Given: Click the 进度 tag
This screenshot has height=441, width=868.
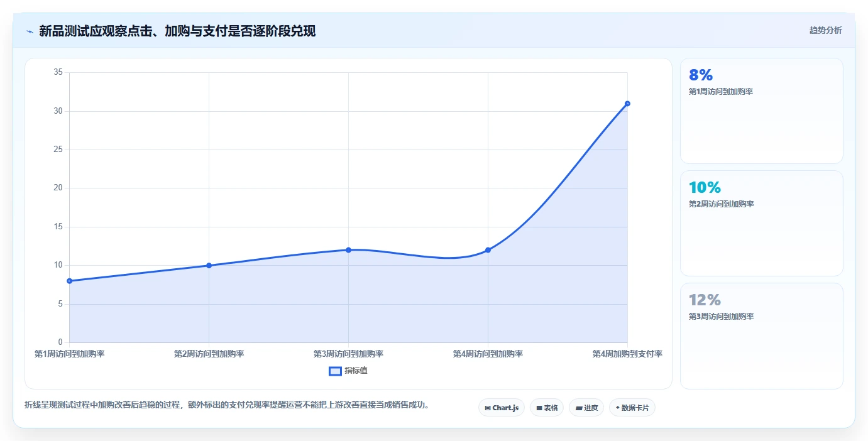Looking at the screenshot, I should (x=586, y=408).
